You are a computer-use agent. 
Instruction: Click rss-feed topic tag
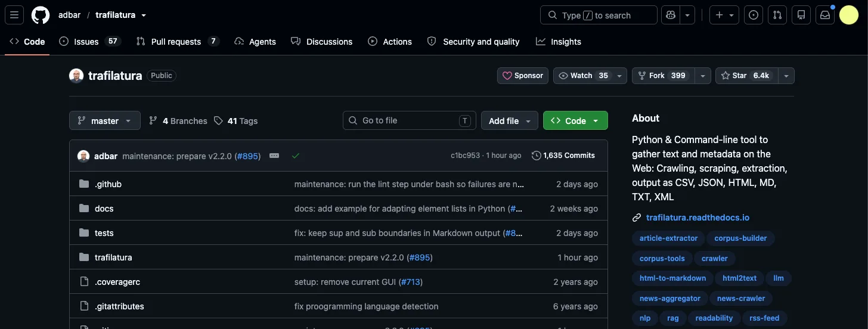tap(765, 318)
